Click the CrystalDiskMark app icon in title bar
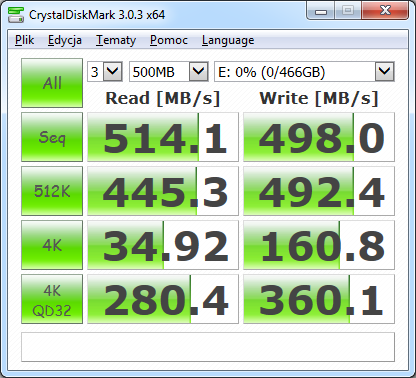 tap(16, 15)
